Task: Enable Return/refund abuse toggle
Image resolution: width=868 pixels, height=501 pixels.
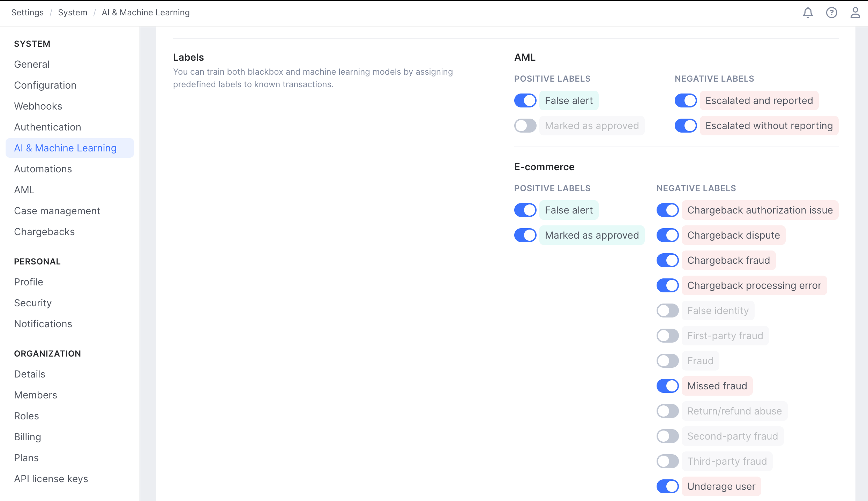Action: tap(667, 411)
